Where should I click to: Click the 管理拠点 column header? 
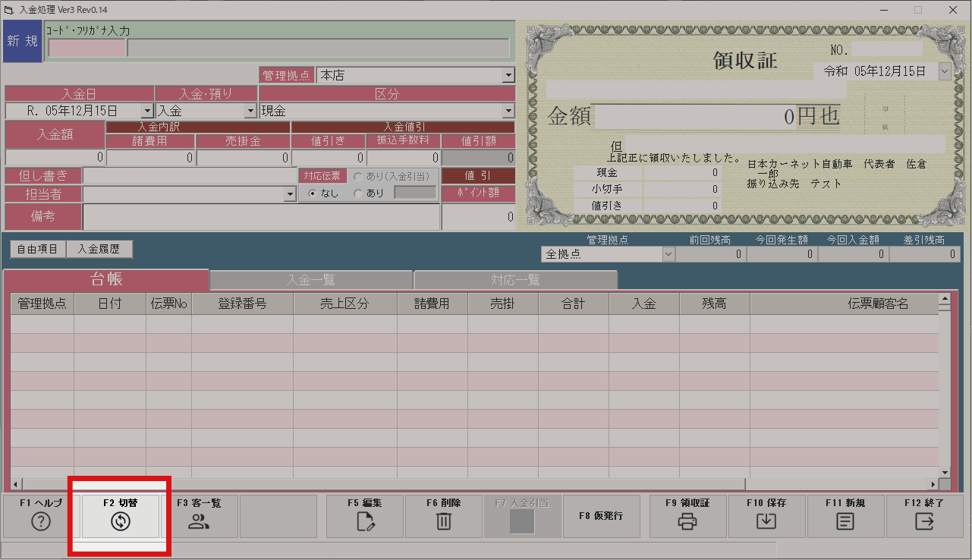42,304
